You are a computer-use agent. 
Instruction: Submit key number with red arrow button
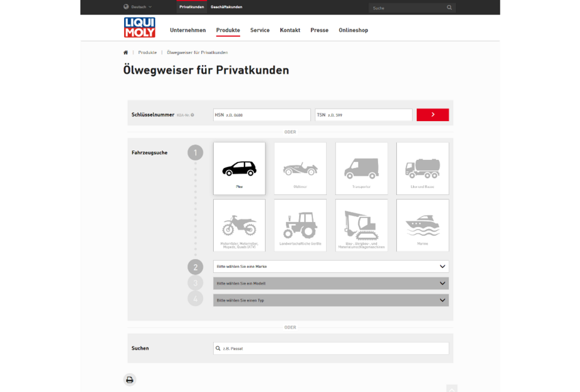[x=432, y=115]
